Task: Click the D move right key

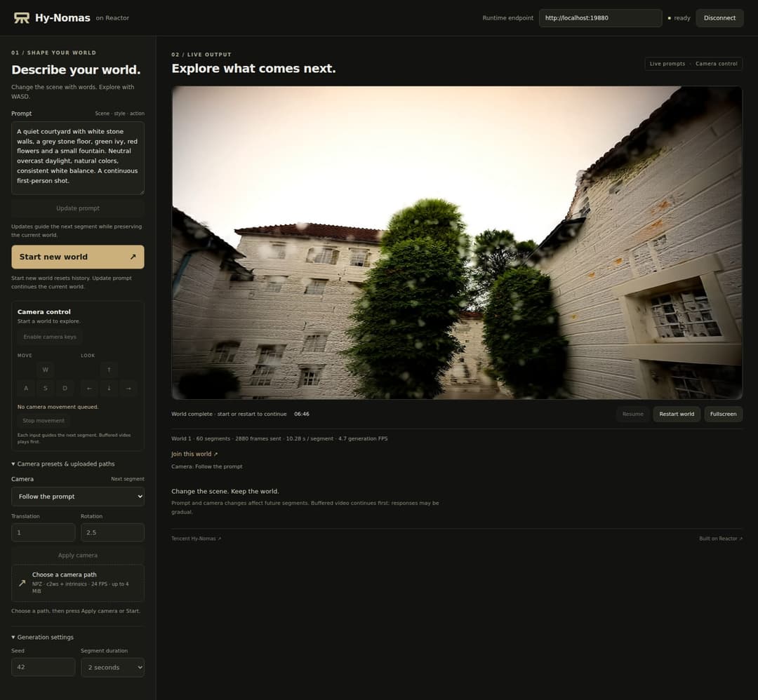Action: (65, 388)
